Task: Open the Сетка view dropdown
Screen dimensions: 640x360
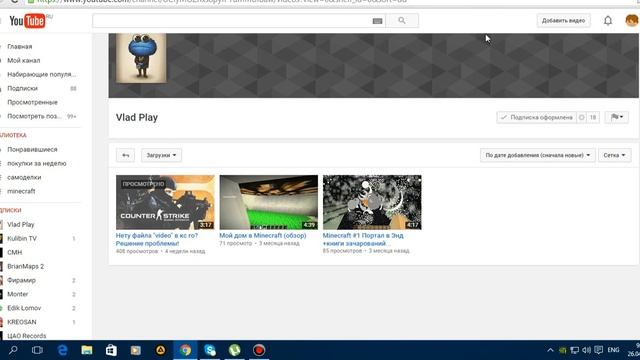Action: [x=614, y=155]
